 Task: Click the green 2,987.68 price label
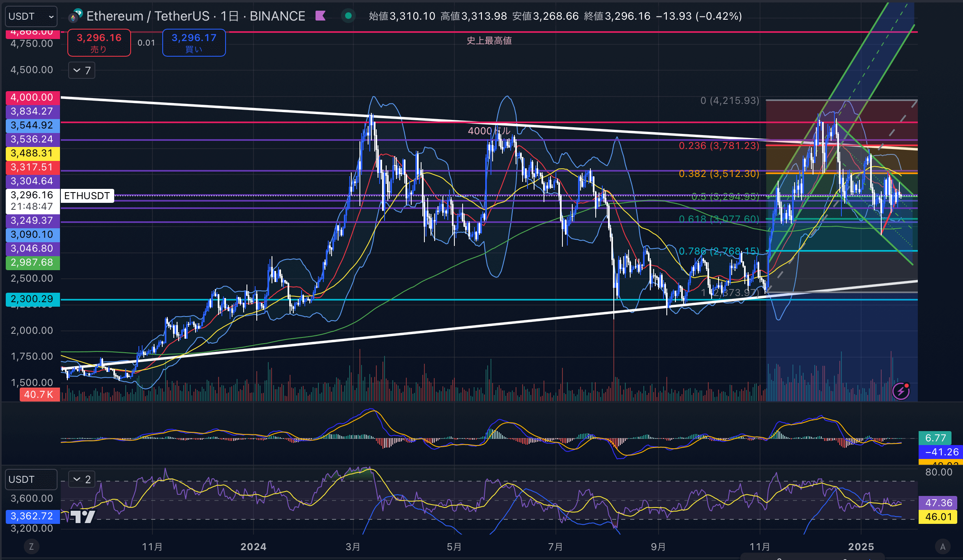[33, 262]
